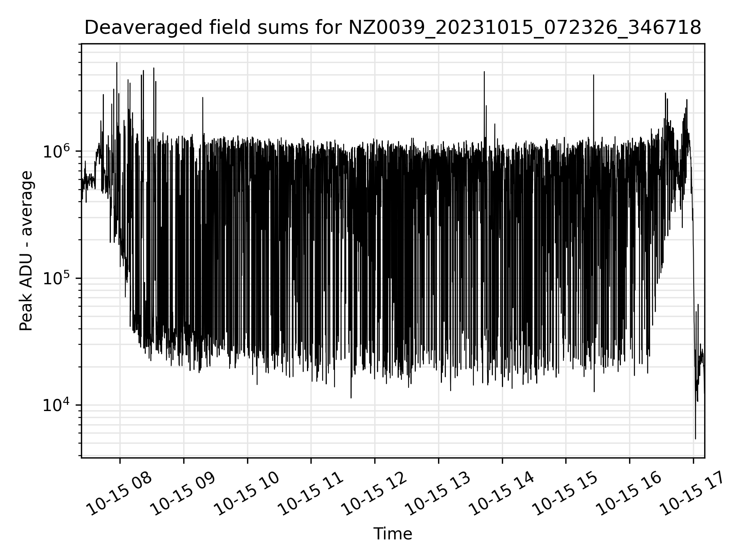747x560 pixels.
Task: Click the x tick label "10-15 10"
Action: point(246,493)
